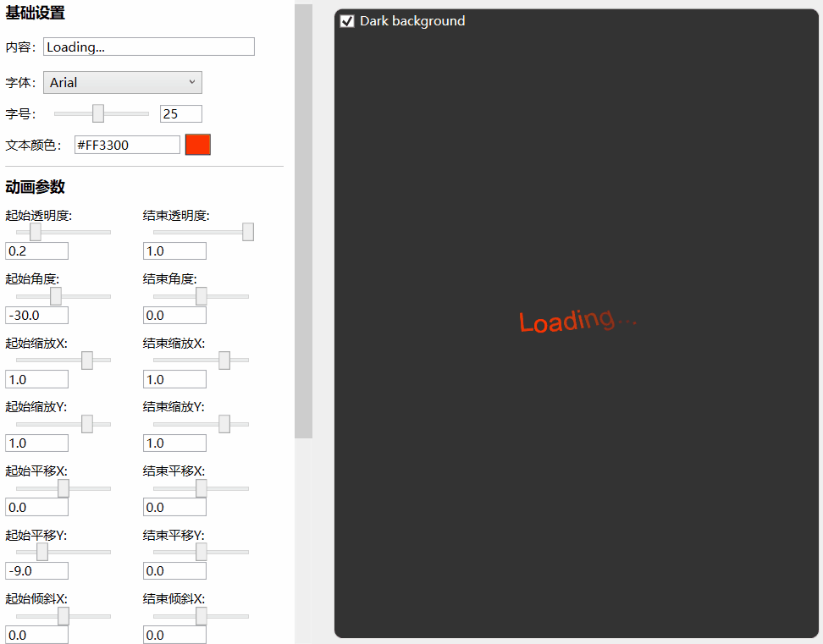Click the 起始倾斜X slider thumb
The width and height of the screenshot is (823, 644).
[64, 615]
